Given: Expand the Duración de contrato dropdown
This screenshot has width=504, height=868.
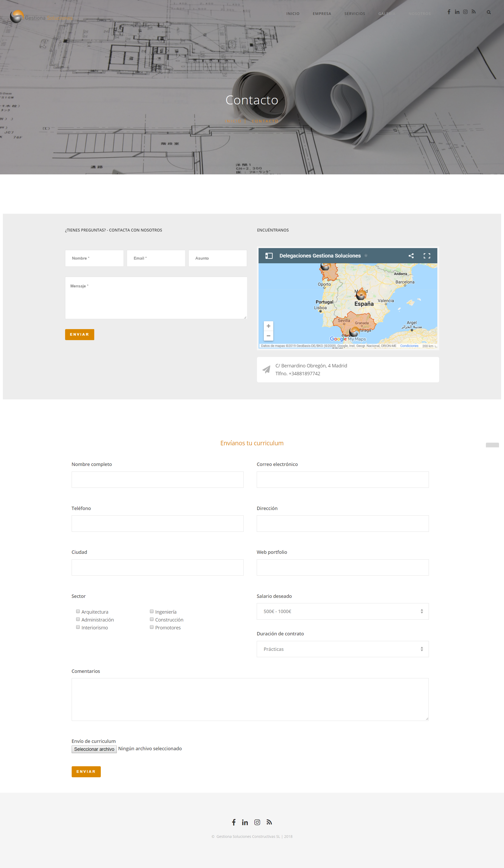Looking at the screenshot, I should click(342, 649).
